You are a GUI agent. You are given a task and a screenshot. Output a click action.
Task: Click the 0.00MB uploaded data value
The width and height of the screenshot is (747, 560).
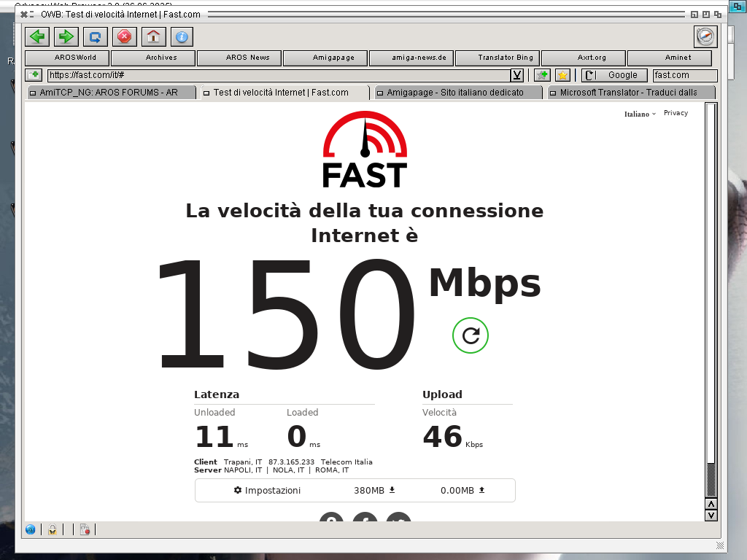(x=457, y=491)
